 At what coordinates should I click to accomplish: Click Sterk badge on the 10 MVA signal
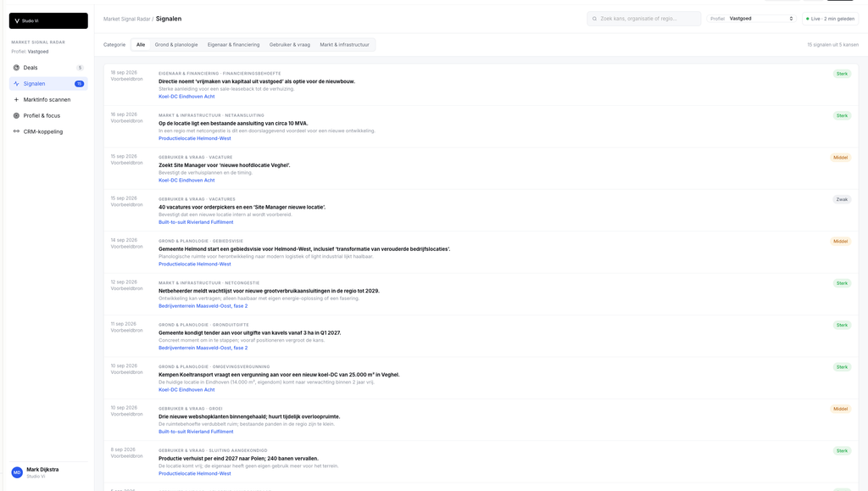point(842,115)
